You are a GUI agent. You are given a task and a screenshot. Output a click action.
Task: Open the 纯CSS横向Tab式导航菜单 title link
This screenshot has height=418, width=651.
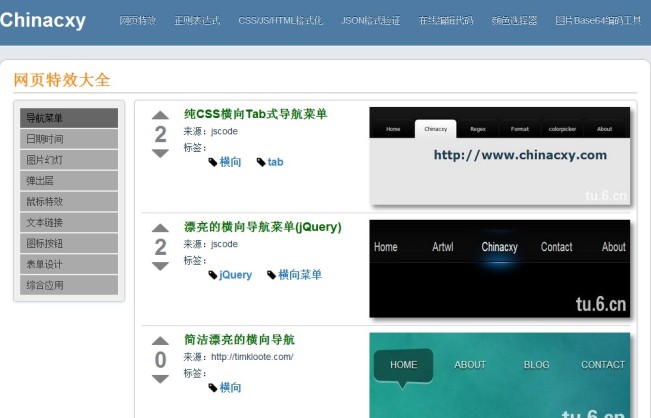[256, 114]
